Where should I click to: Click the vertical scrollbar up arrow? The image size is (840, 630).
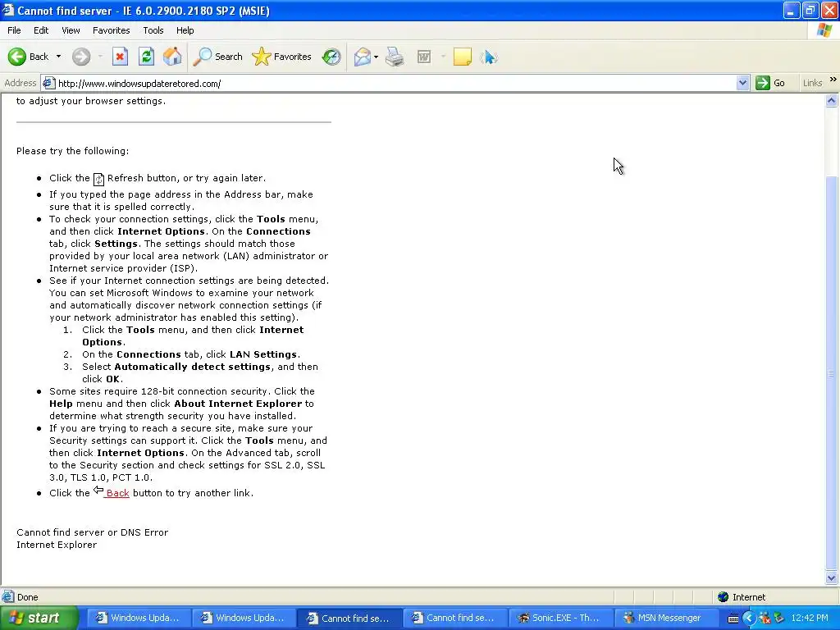point(832,101)
